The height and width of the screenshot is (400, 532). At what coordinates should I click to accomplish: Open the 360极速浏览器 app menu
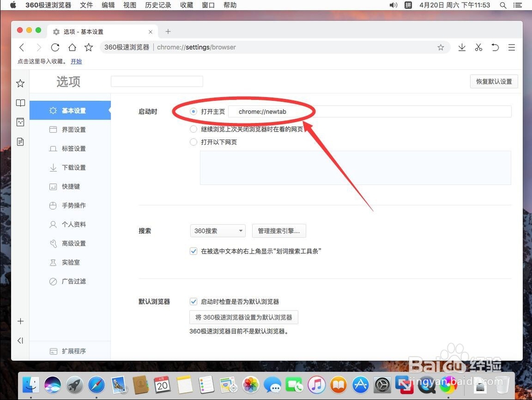point(48,5)
